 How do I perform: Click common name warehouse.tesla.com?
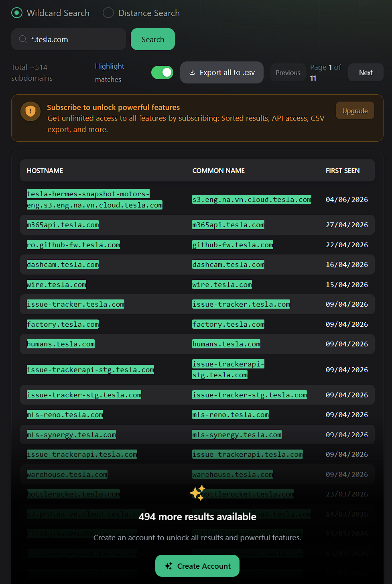(233, 474)
